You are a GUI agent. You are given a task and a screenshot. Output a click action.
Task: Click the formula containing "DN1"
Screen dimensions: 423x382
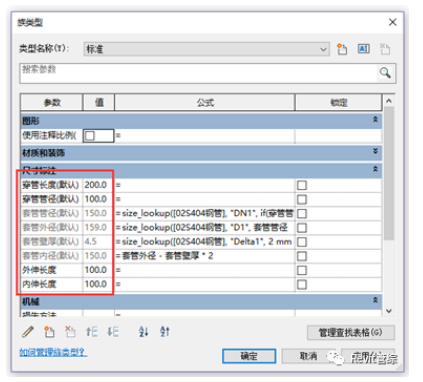tap(205, 213)
